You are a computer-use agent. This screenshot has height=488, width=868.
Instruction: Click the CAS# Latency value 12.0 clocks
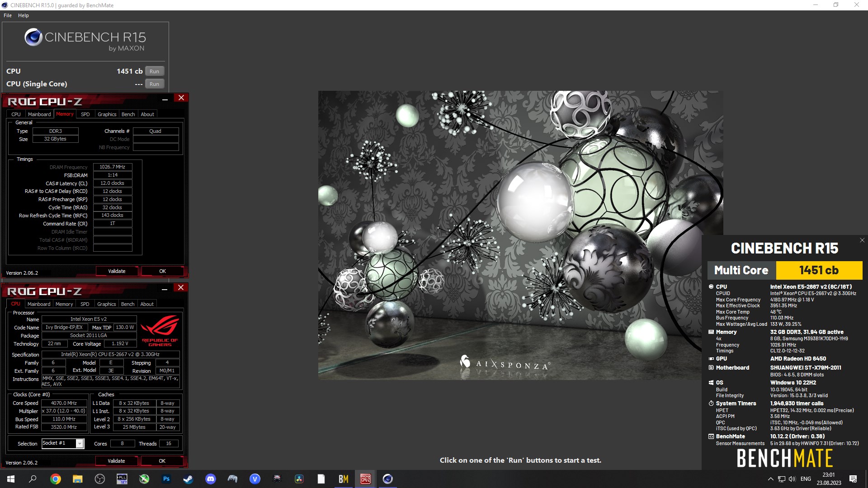point(113,183)
